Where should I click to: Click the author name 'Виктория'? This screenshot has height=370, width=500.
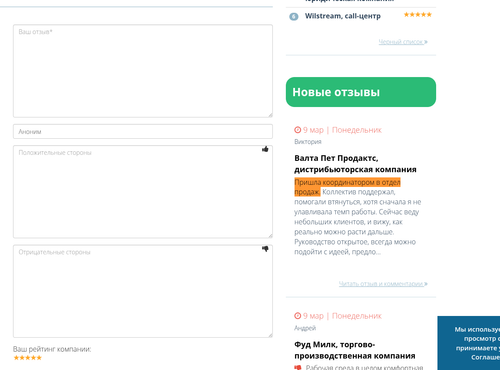[308, 142]
